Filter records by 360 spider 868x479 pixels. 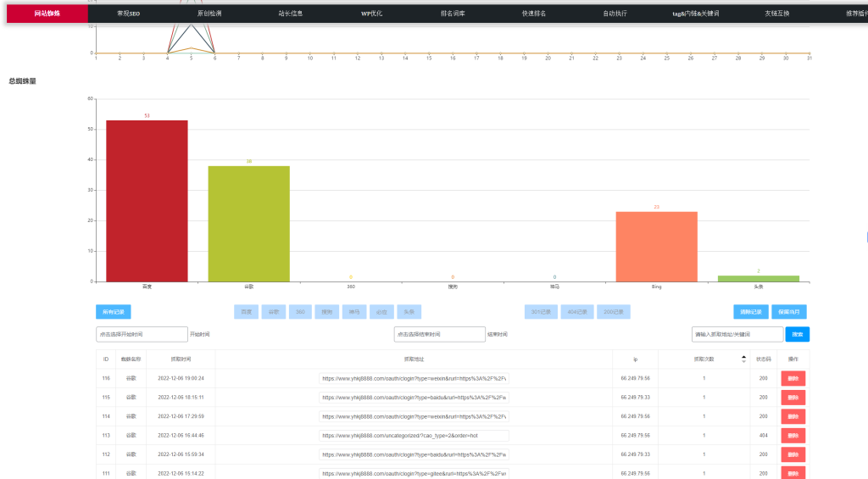300,312
